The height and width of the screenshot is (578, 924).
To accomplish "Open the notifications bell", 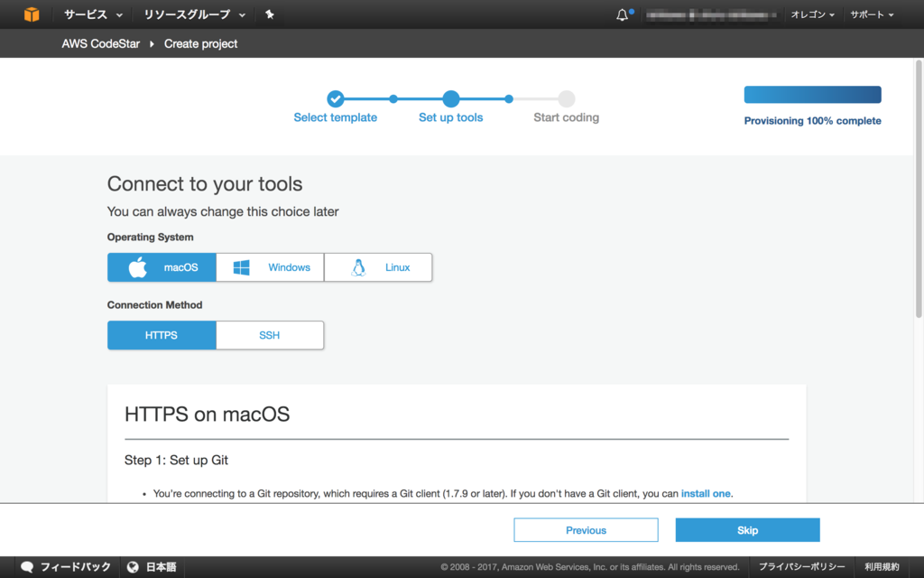I will point(623,14).
